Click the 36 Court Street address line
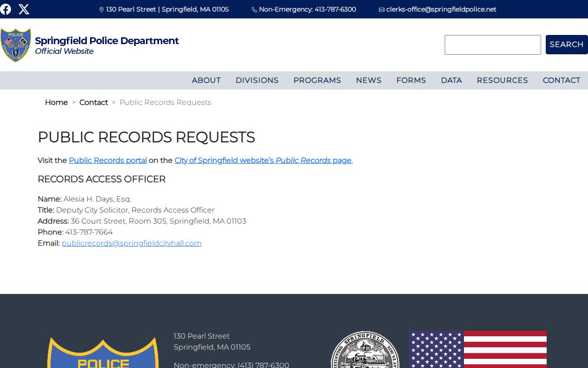The width and height of the screenshot is (588, 368). tap(158, 221)
